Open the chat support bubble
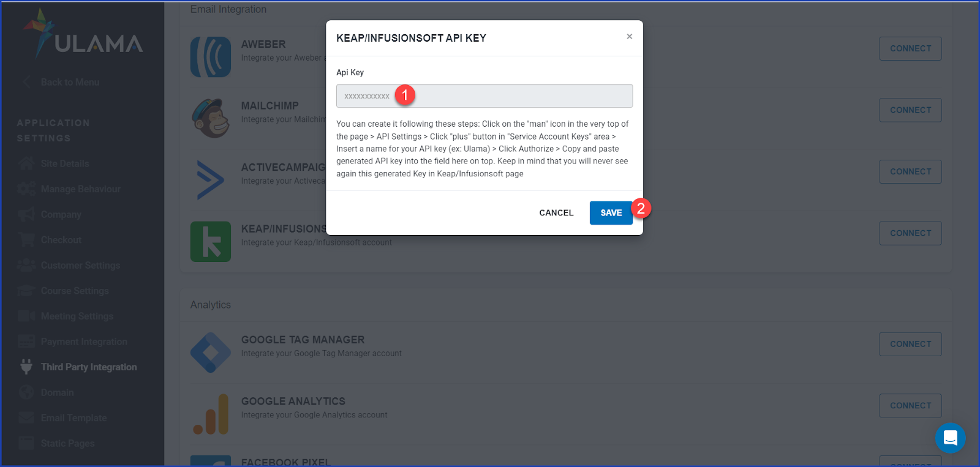Image resolution: width=980 pixels, height=467 pixels. (950, 438)
